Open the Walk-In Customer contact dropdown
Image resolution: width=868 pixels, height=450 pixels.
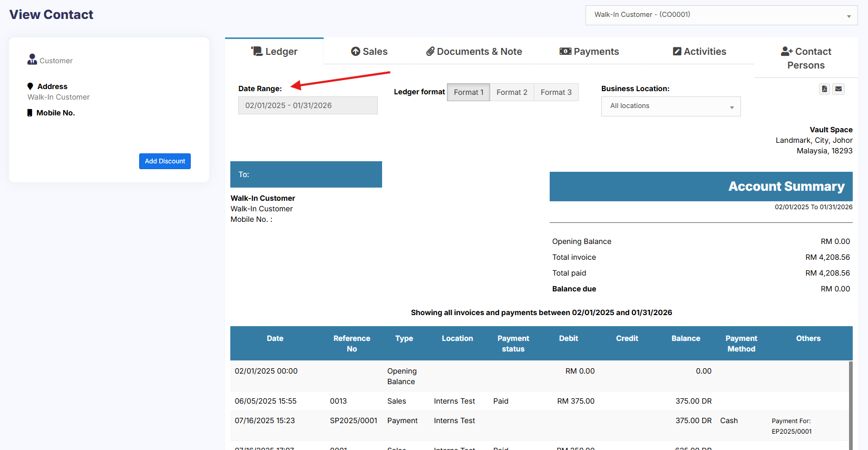721,15
